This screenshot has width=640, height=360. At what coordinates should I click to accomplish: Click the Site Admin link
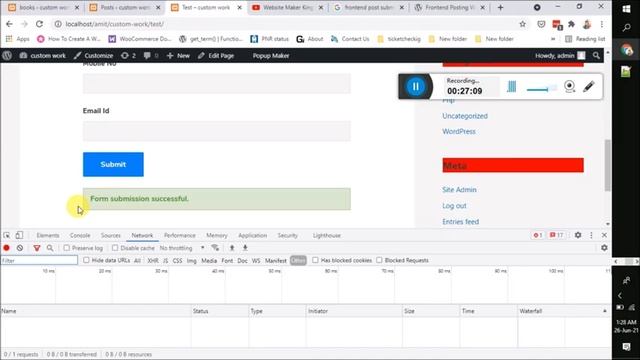pyautogui.click(x=459, y=190)
